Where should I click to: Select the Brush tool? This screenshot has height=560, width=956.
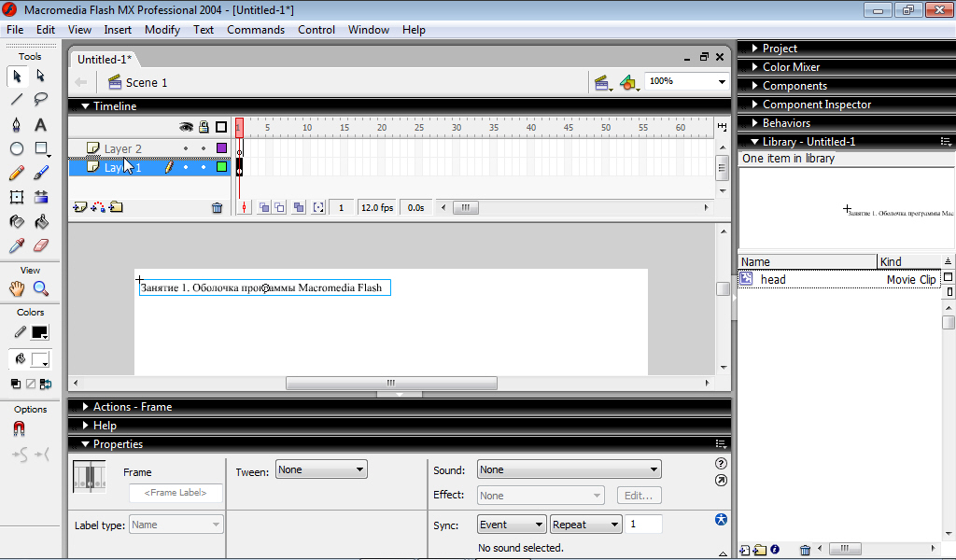coord(41,173)
